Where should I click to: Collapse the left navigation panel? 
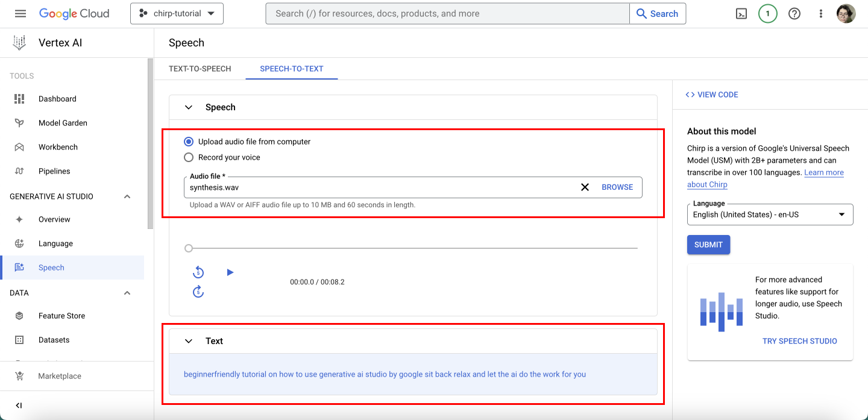tap(19, 406)
